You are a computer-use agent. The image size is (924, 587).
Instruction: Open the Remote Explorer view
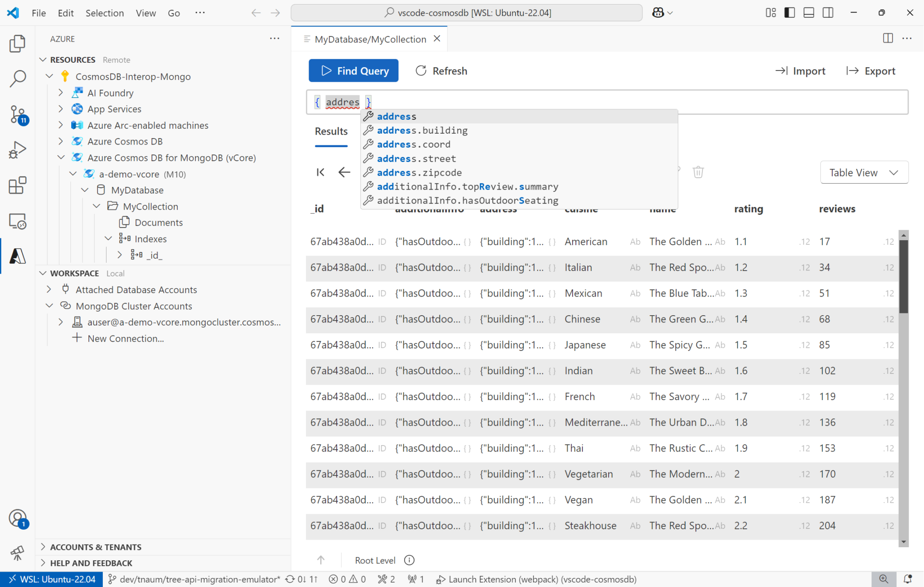click(x=17, y=221)
